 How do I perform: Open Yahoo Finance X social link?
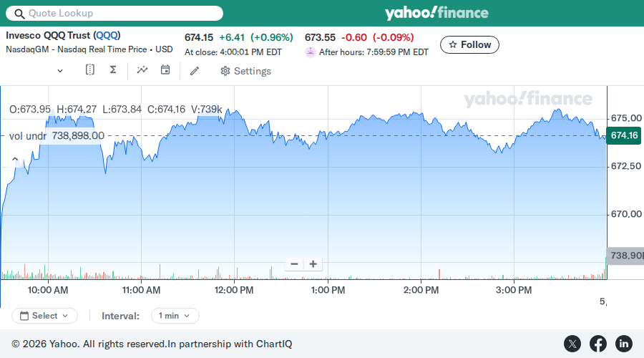572,344
